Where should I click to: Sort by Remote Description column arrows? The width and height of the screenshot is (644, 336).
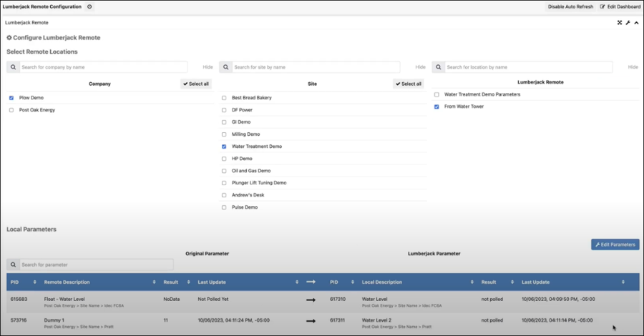pos(154,282)
